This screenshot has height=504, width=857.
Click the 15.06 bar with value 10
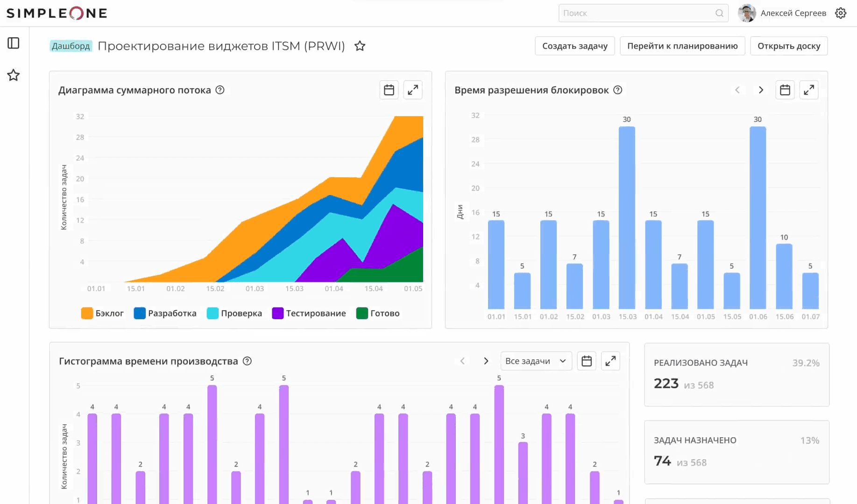[784, 276]
